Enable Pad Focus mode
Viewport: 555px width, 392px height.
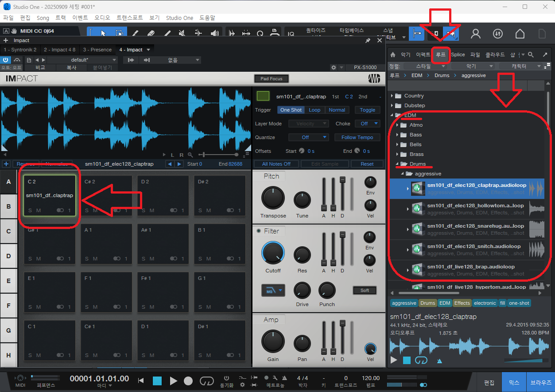click(x=272, y=78)
